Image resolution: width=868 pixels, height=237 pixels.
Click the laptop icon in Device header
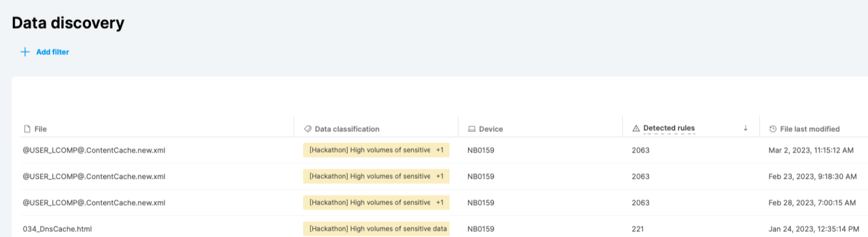472,129
